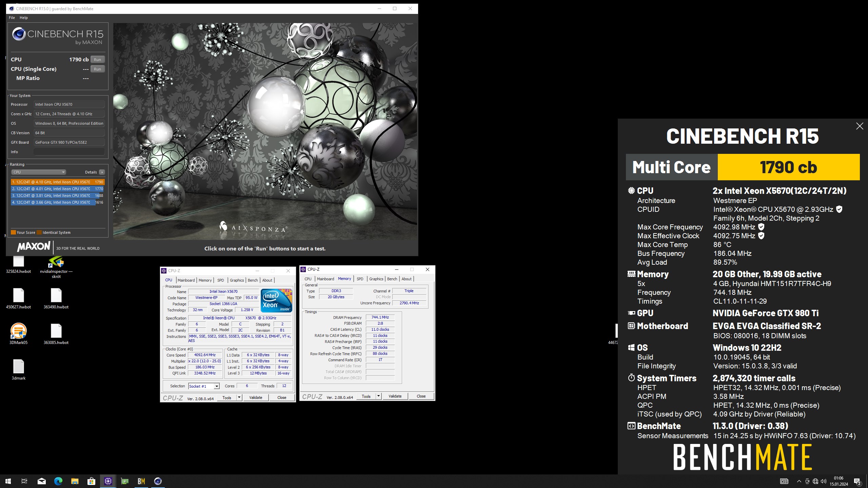Select ranking entry 12C/24T @ 3.66 GHz
The width and height of the screenshot is (868, 488).
57,202
